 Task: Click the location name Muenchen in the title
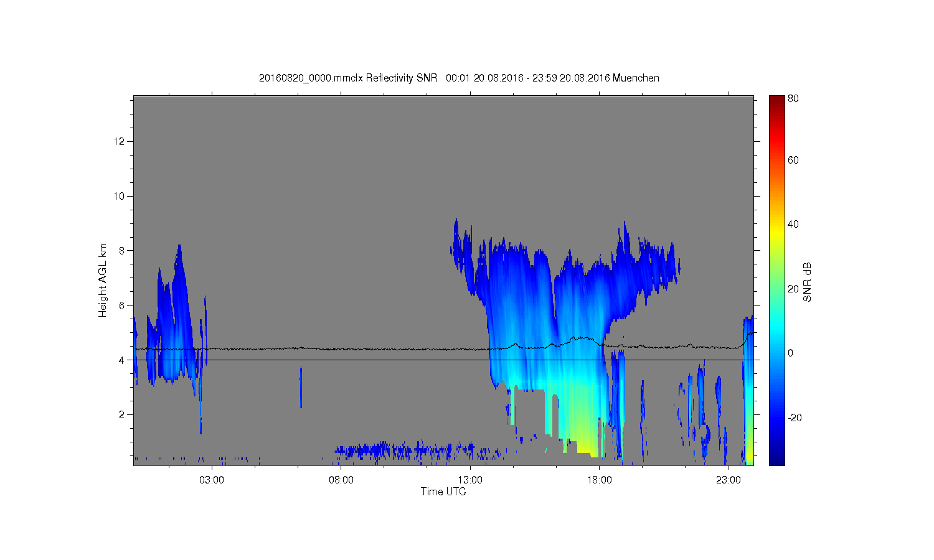(x=636, y=78)
